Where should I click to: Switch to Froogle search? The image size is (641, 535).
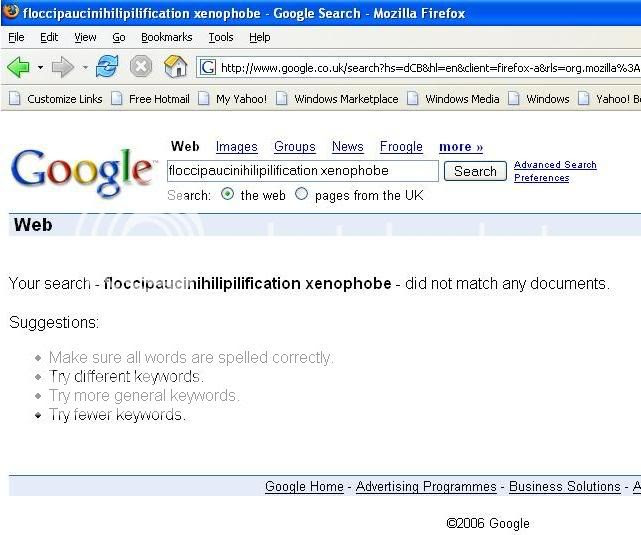click(401, 147)
